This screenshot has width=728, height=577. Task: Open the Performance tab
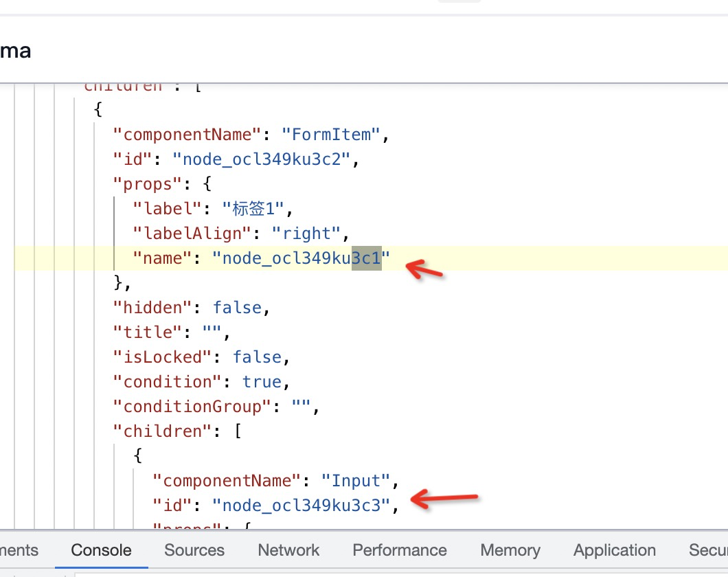click(x=399, y=550)
